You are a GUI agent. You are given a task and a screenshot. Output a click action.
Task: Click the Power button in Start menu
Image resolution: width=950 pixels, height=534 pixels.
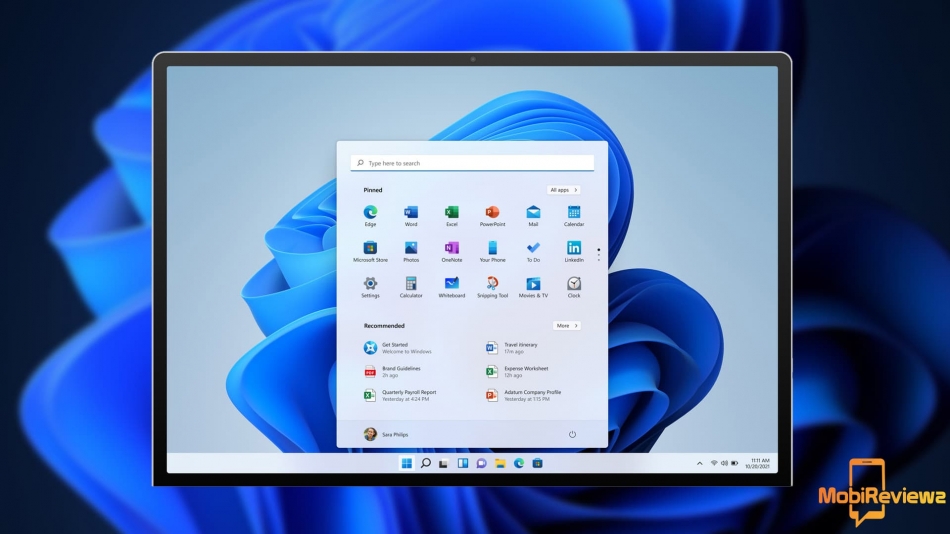tap(572, 434)
